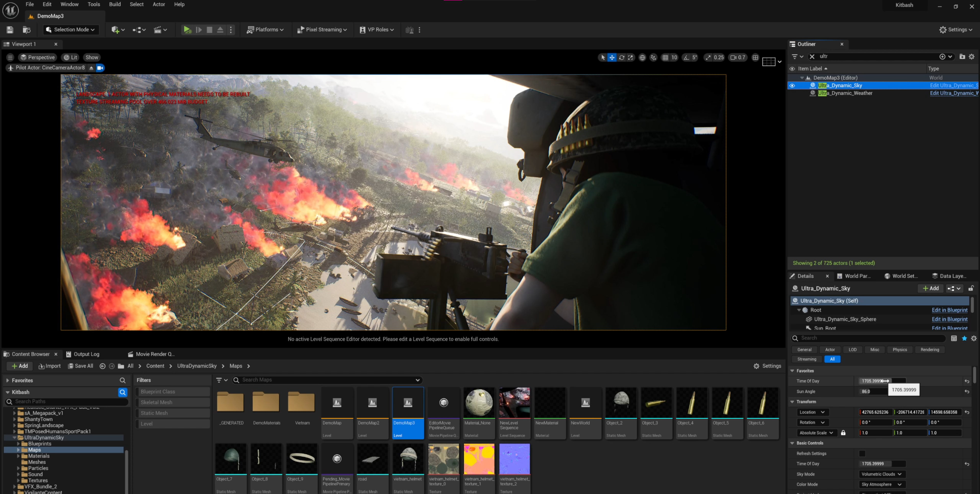
Task: Open the Window menu
Action: coord(69,4)
